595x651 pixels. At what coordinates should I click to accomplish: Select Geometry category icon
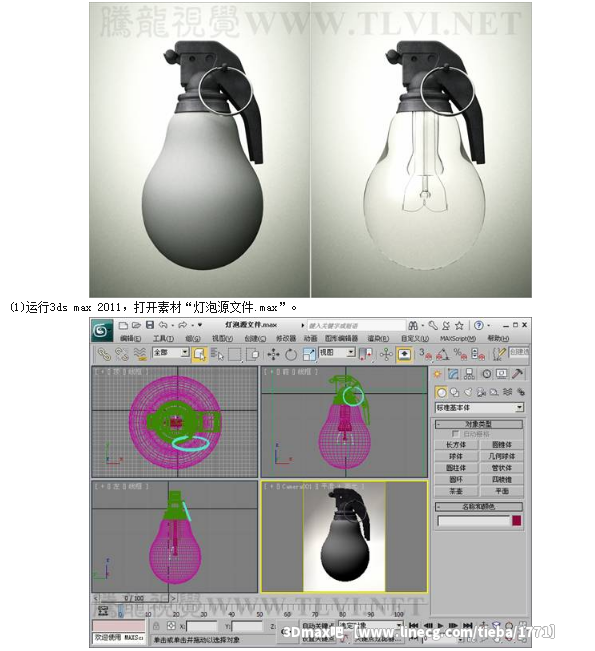click(441, 392)
